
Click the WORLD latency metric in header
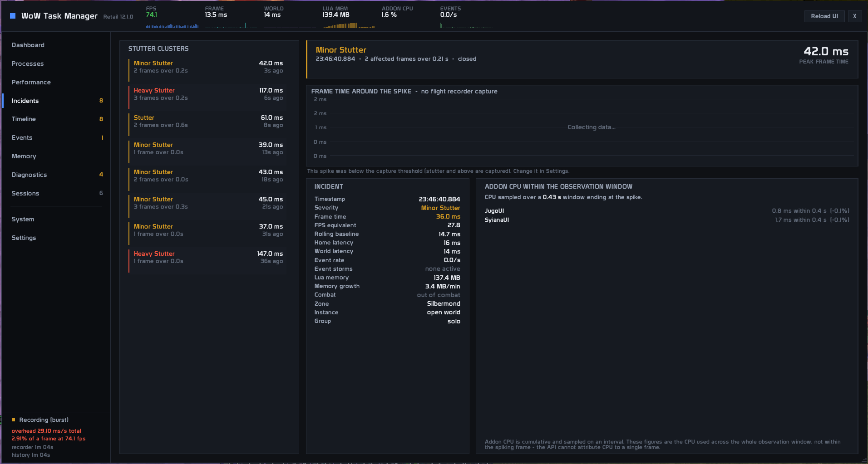click(274, 12)
